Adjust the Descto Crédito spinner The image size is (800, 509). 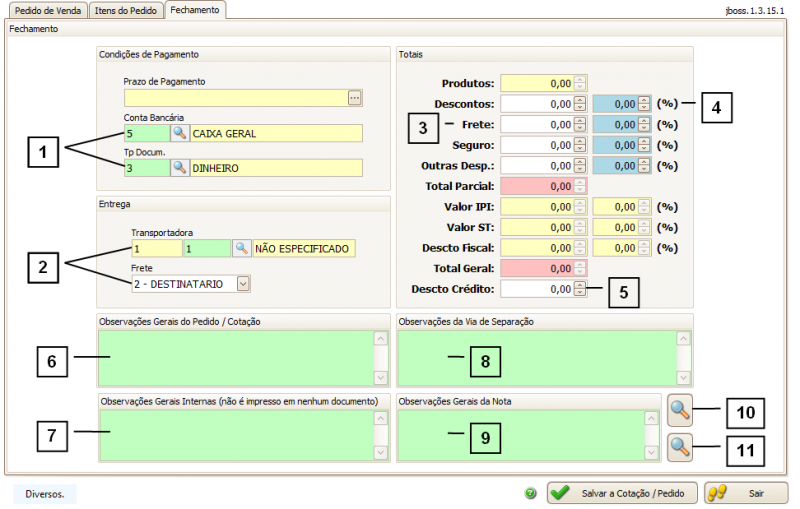(x=580, y=289)
